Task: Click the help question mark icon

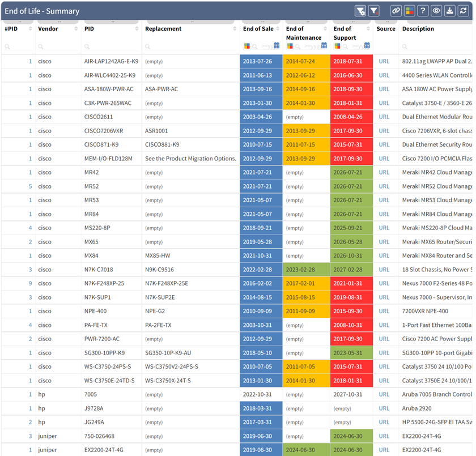Action: tap(423, 11)
